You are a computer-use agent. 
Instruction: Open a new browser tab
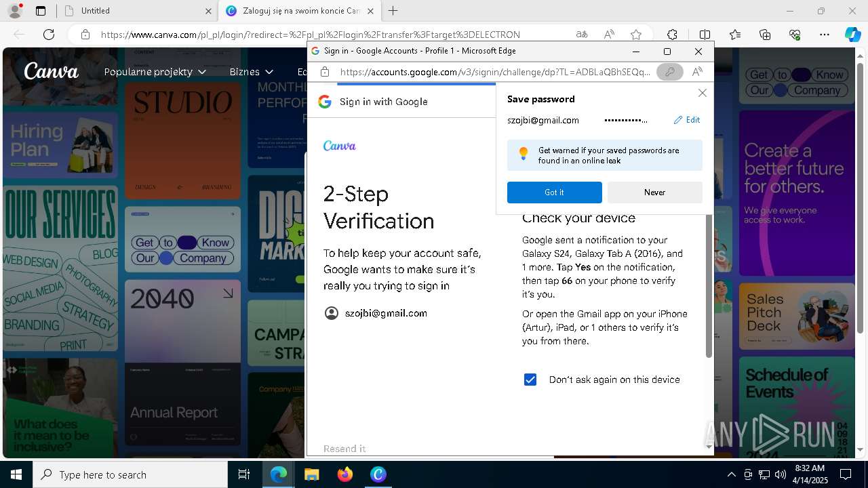click(x=393, y=11)
